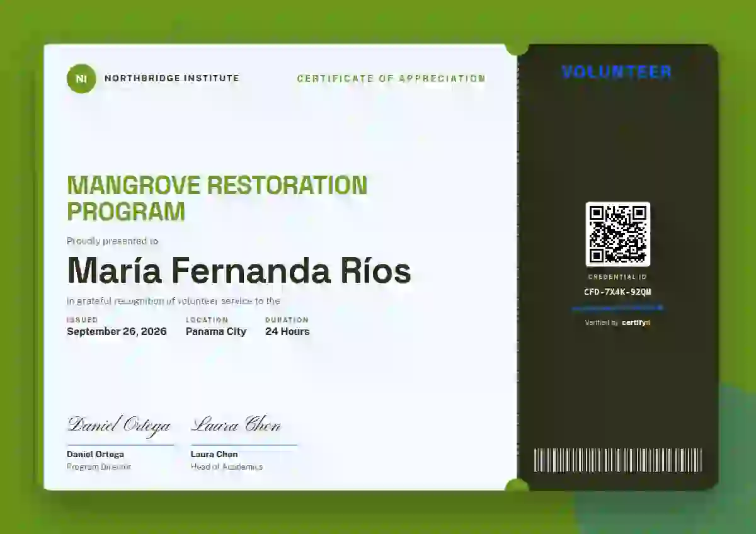This screenshot has width=756, height=534.
Task: Click the date 'September 26, 2026'
Action: pyautogui.click(x=117, y=332)
